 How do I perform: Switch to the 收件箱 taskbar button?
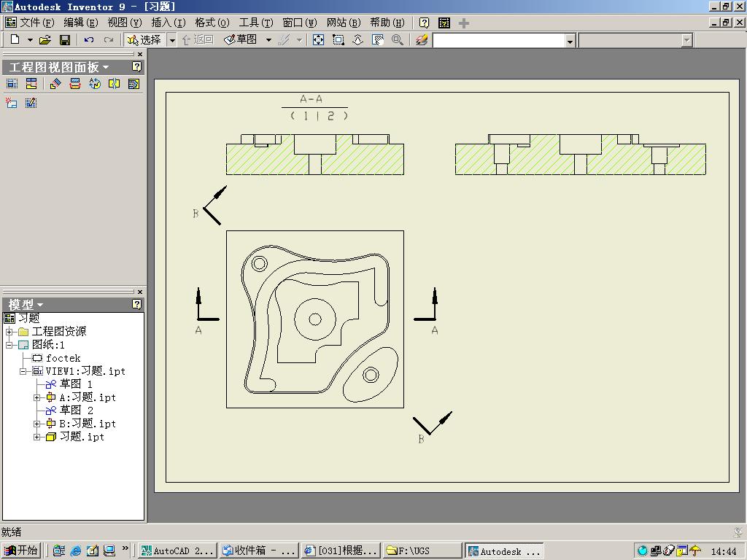click(x=260, y=551)
